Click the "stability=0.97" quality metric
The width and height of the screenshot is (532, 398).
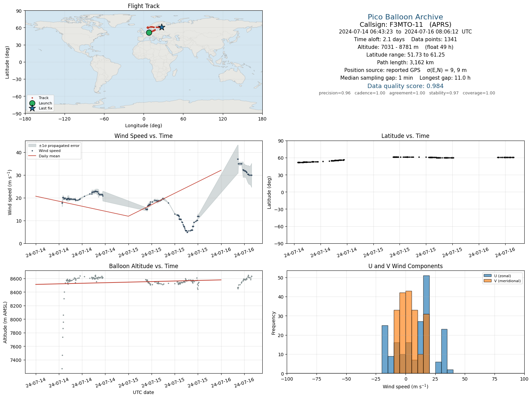click(x=444, y=93)
